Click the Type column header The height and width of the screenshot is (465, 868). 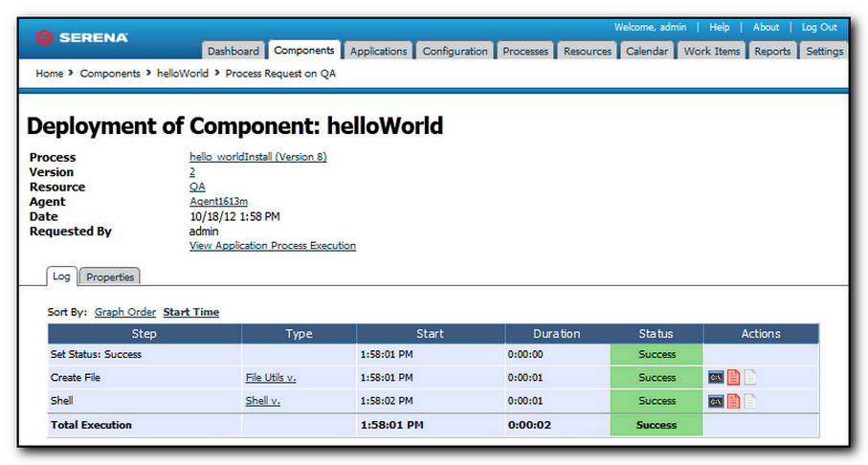[299, 334]
